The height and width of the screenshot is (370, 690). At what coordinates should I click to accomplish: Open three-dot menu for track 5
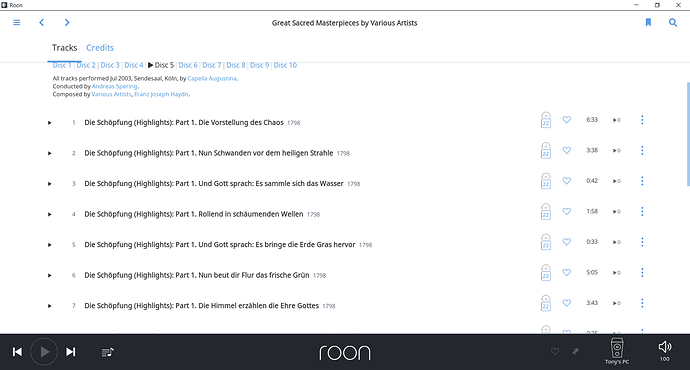[642, 242]
